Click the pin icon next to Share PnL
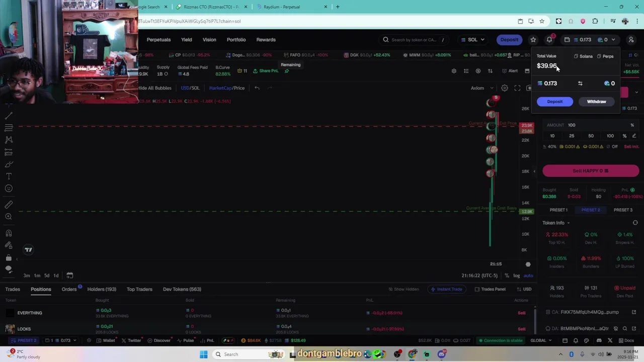The image size is (644, 362). [287, 71]
